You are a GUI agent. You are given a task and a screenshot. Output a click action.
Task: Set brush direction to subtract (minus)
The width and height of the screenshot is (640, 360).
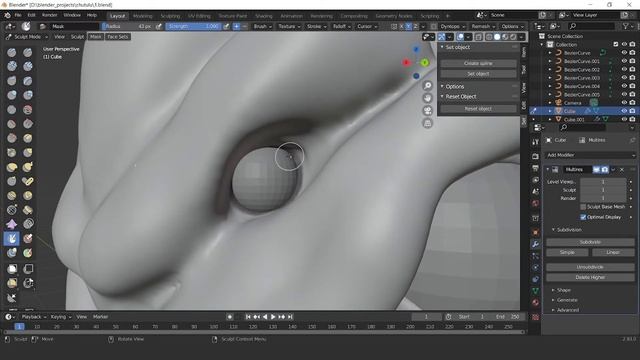244,26
